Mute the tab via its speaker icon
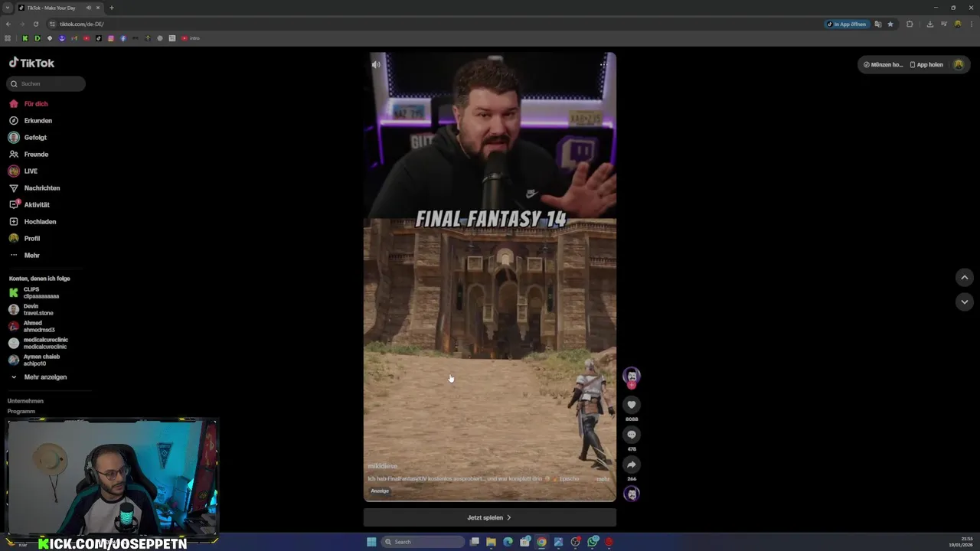Screen dimensions: 980x551 pyautogui.click(x=89, y=8)
